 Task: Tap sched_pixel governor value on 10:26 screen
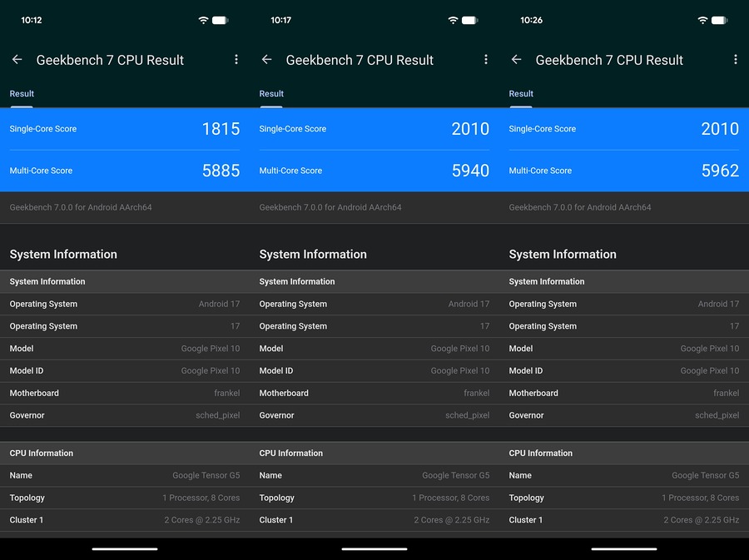717,415
